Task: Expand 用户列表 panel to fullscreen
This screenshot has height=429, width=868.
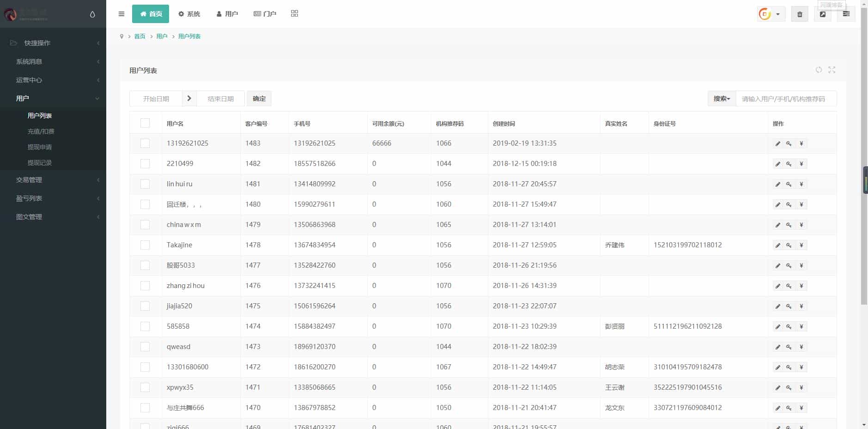Action: (x=832, y=70)
